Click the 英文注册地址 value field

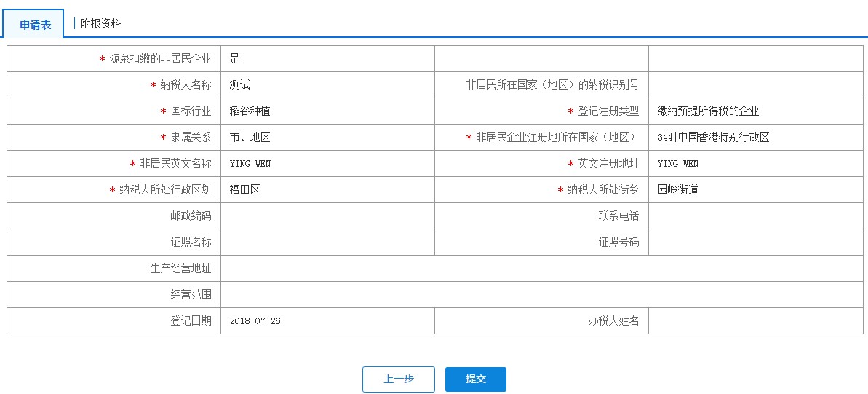click(x=755, y=164)
